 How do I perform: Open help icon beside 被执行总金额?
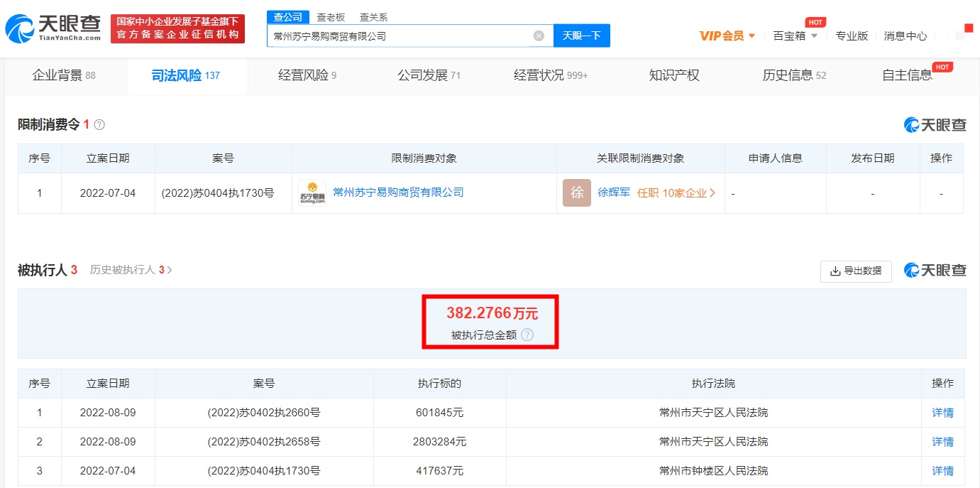pos(527,335)
